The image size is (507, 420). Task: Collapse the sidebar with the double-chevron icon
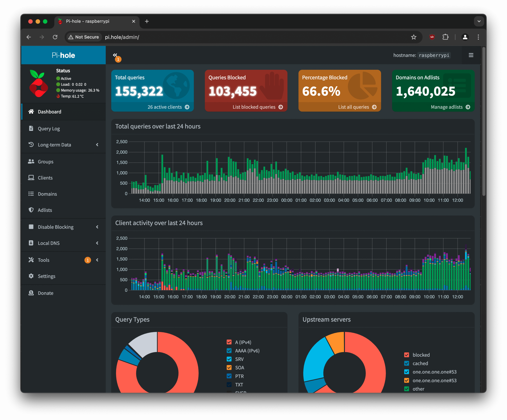click(115, 55)
